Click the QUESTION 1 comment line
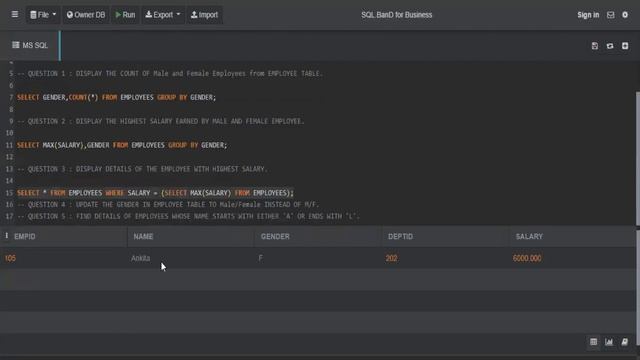Viewport: 640px width, 360px height. coord(169,73)
